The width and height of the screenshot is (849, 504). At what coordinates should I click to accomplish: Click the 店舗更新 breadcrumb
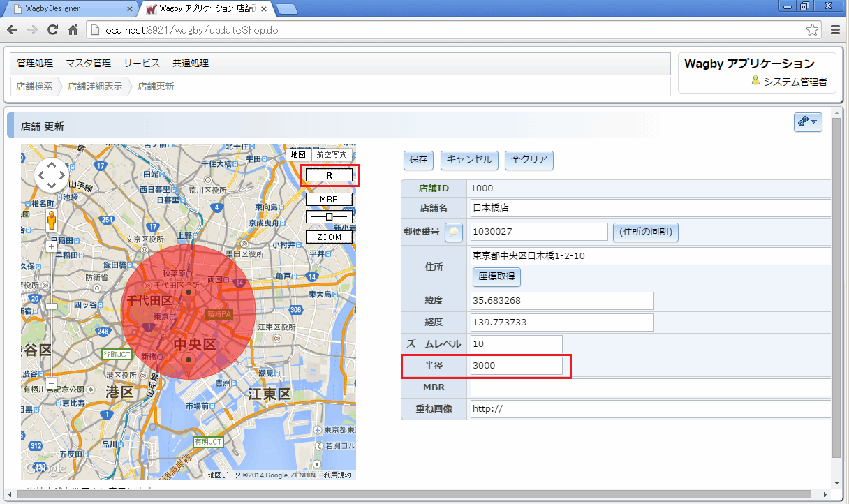coord(156,86)
